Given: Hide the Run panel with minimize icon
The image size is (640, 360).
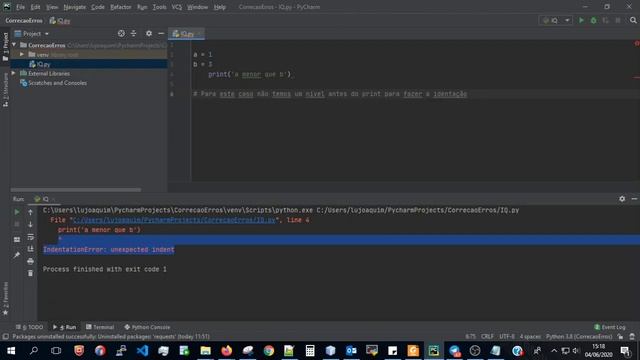Looking at the screenshot, I should 634,199.
